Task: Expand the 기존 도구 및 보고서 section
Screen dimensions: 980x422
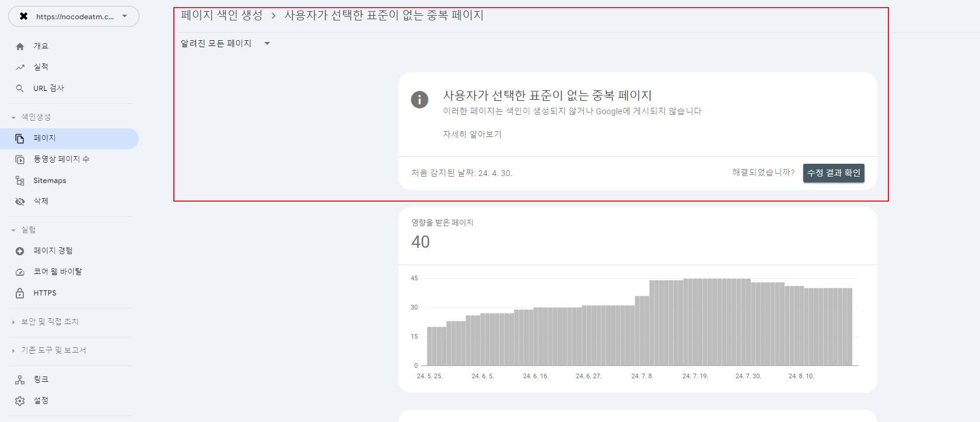Action: tap(13, 351)
